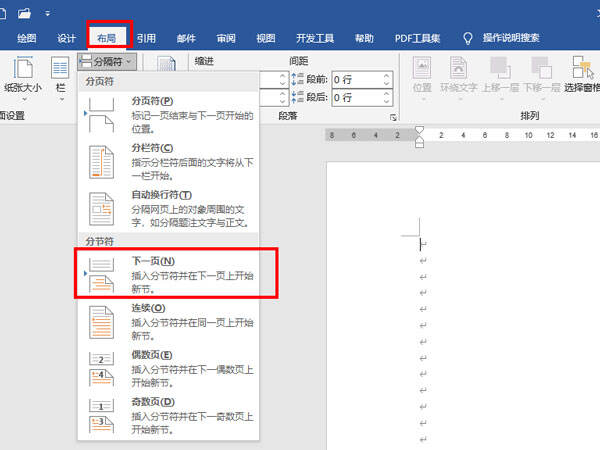600x450 pixels.
Task: Open the 邮件 ribbon tab
Action: click(186, 38)
